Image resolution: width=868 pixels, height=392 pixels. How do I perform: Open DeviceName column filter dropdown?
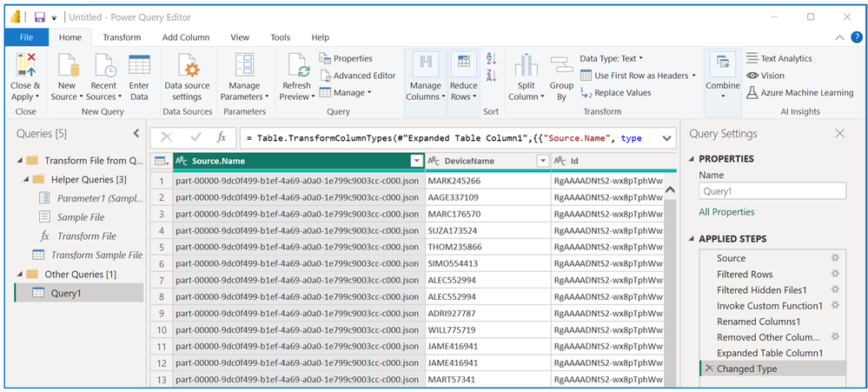(542, 161)
